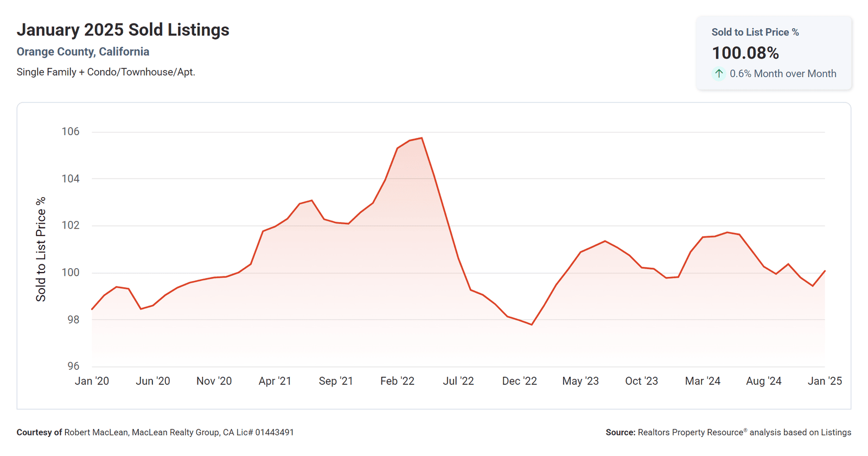The image size is (868, 456).
Task: Click the x-axis label Feb '22
Action: [x=397, y=381]
